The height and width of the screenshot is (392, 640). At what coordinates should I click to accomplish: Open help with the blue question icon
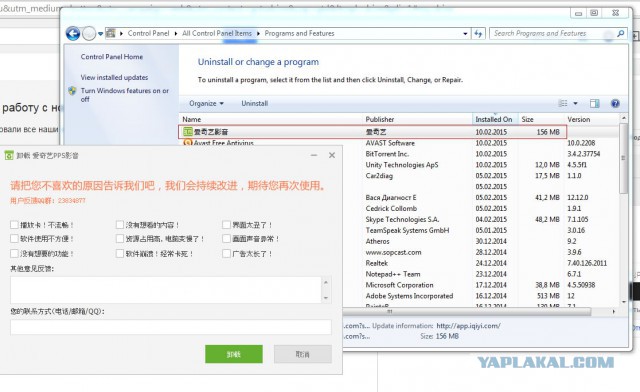tap(615, 103)
